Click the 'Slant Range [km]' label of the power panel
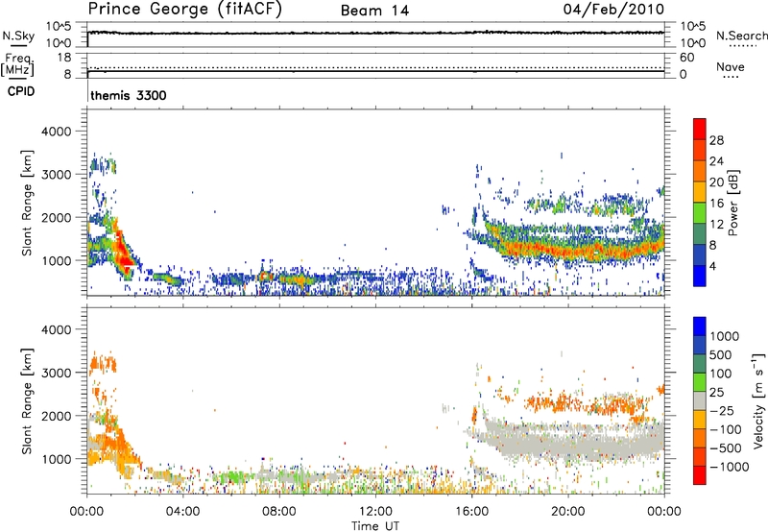This screenshot has width=768, height=532. (x=27, y=203)
